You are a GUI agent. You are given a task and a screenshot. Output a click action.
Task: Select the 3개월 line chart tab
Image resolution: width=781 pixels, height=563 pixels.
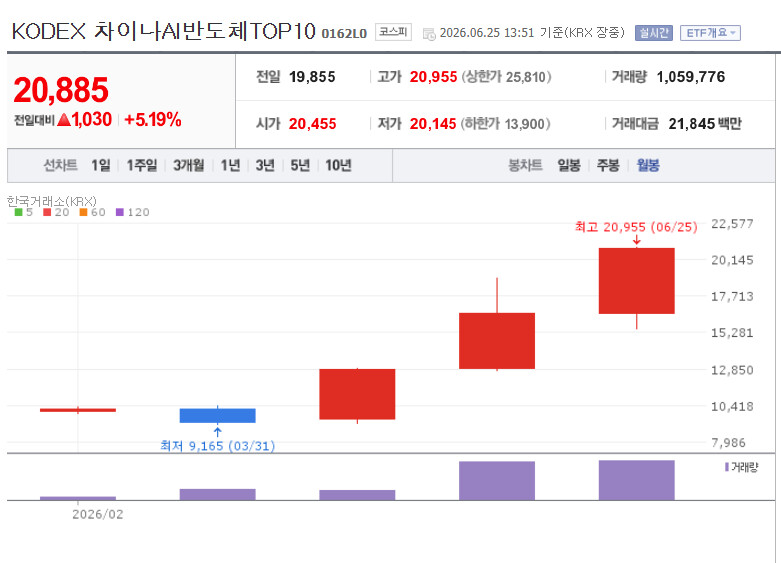188,165
